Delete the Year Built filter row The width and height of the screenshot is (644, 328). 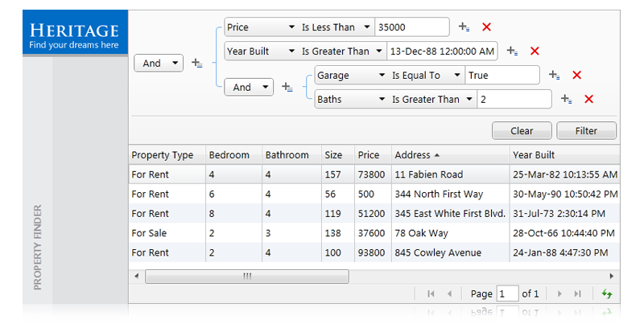[535, 51]
